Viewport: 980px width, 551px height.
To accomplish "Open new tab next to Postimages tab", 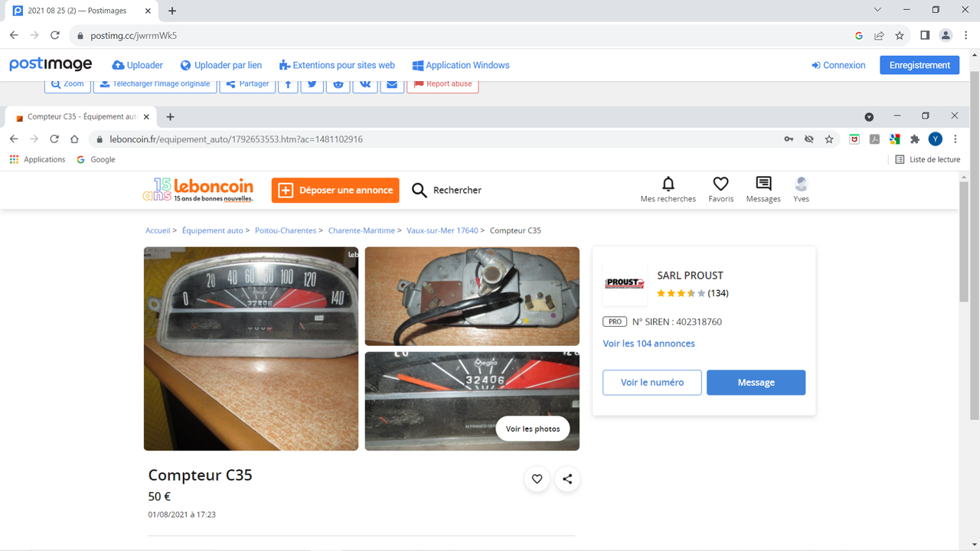I will point(172,11).
